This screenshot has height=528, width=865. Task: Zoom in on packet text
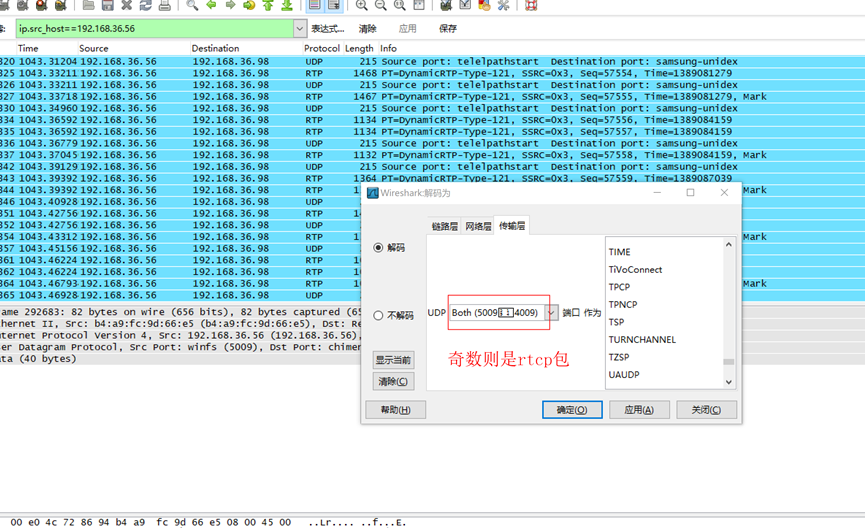pos(361,5)
